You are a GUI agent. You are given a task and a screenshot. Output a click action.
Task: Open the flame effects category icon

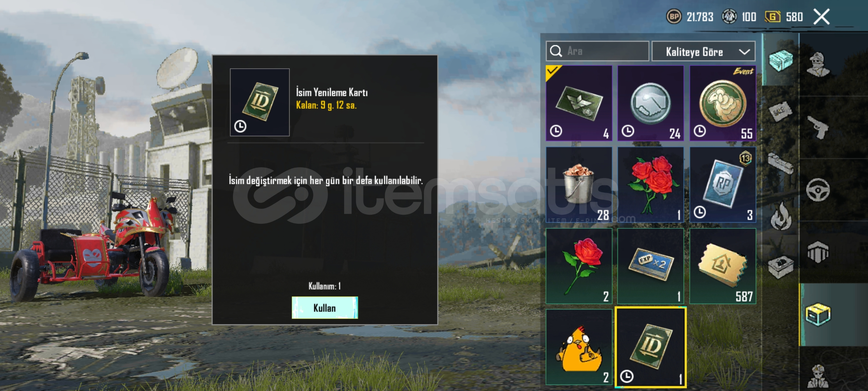[781, 216]
